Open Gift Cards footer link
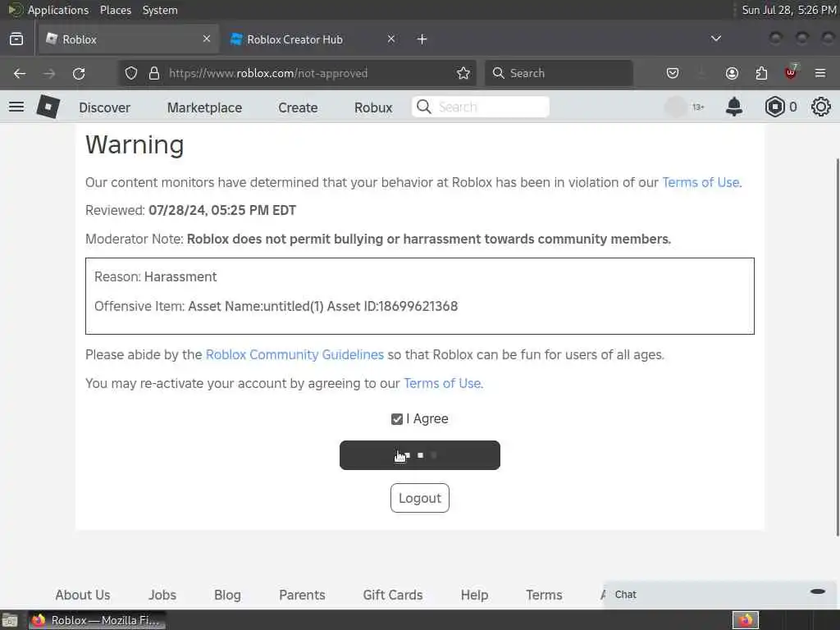Viewport: 840px width, 630px height. 393,596
